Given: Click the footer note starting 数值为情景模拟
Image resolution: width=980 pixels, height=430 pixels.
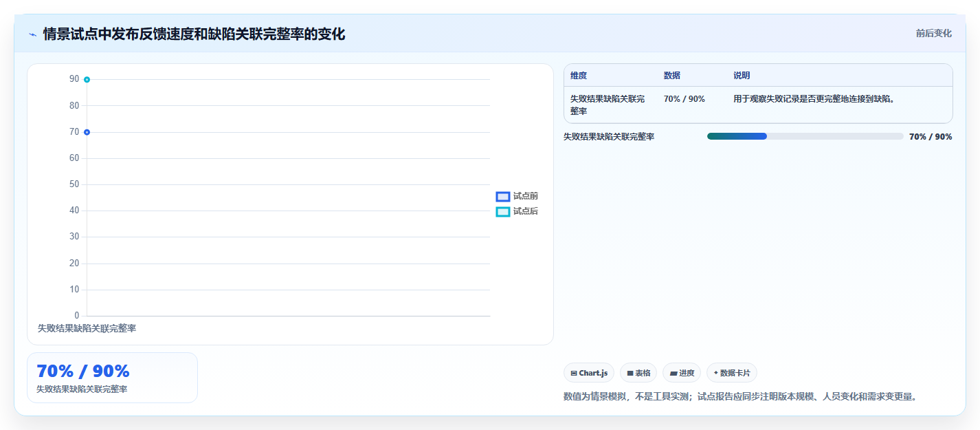Looking at the screenshot, I should point(740,397).
